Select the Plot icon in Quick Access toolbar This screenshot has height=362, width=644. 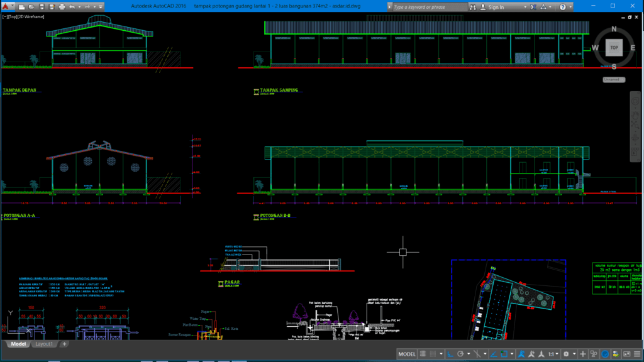[x=62, y=6]
